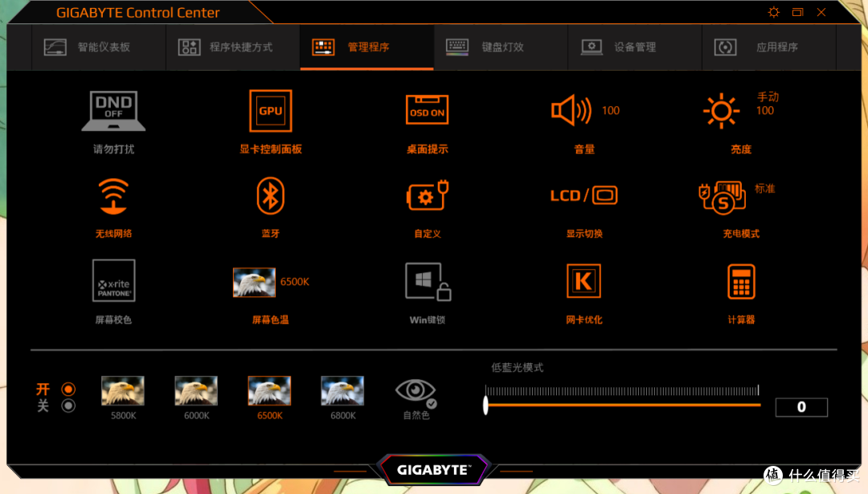Toggle the Bluetooth icon
Screen dimensions: 868x494
click(270, 196)
